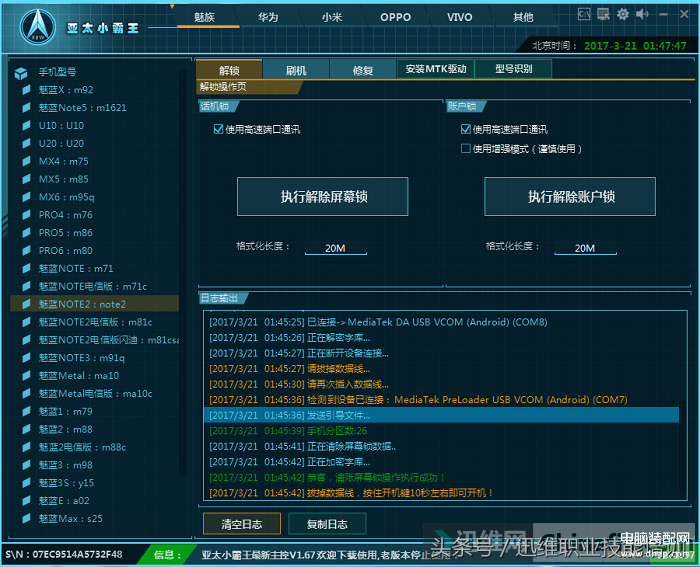The width and height of the screenshot is (700, 567).
Task: Click the 20M format length field under 账户锁
Action: pyautogui.click(x=585, y=248)
